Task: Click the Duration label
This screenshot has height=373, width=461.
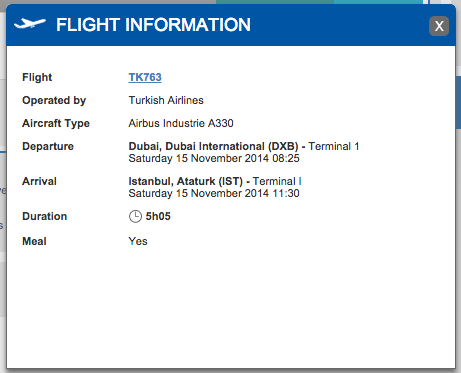Action: point(45,216)
